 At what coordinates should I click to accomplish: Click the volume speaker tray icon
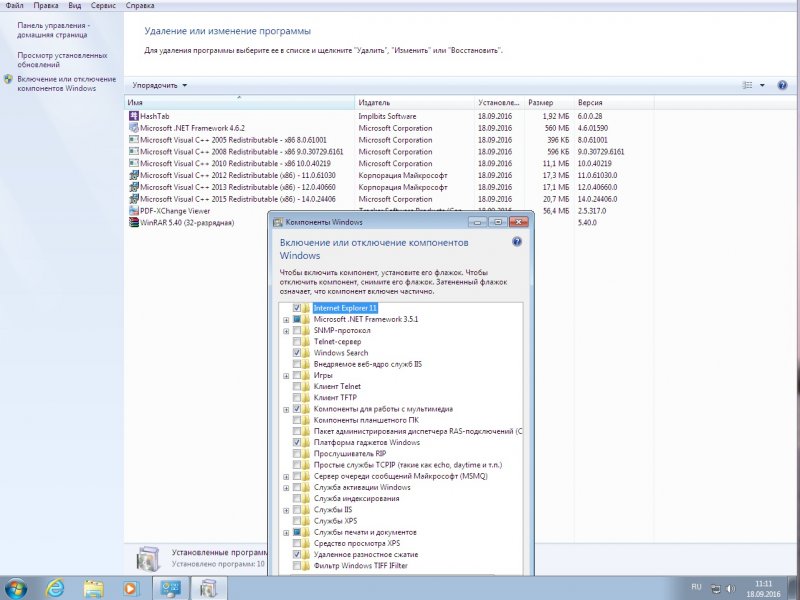click(731, 588)
